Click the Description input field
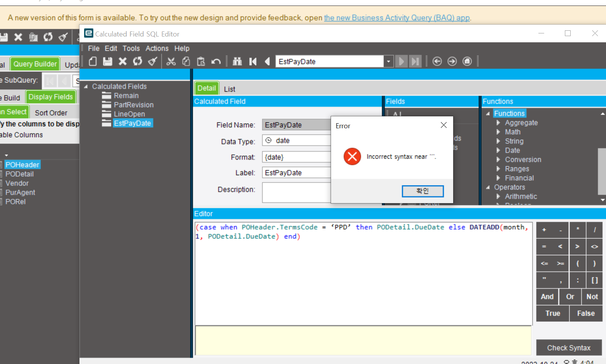The image size is (606, 364). (x=296, y=192)
